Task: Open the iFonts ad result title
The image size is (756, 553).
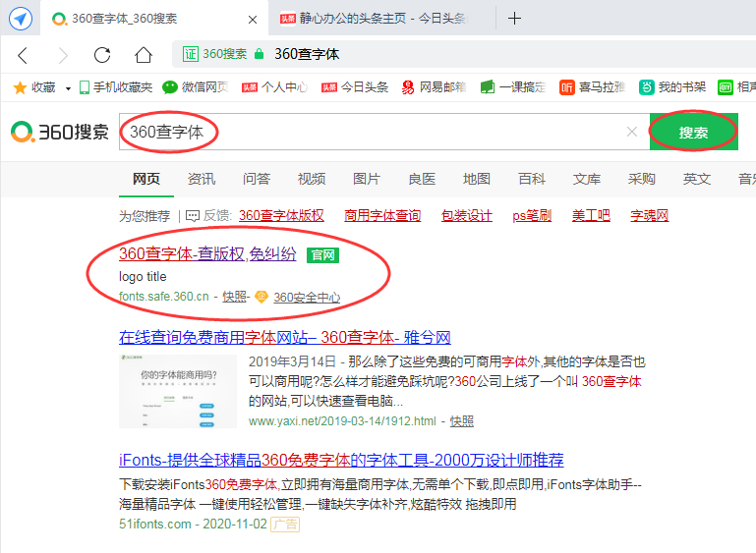Action: (341, 460)
